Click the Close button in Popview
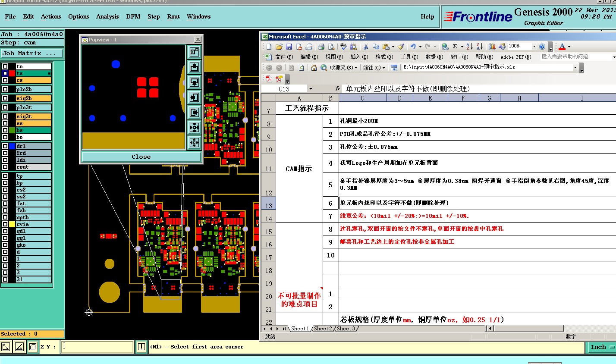 pos(141,157)
